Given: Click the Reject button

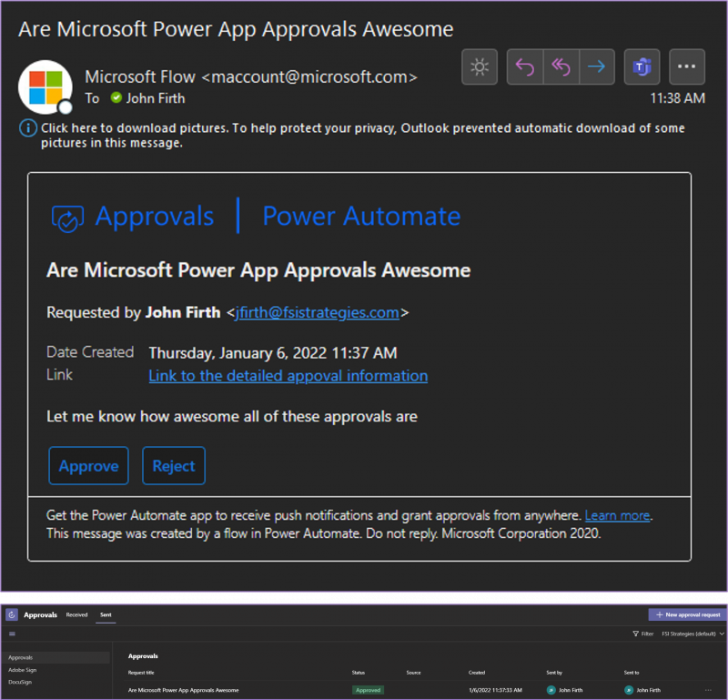Looking at the screenshot, I should click(x=174, y=466).
